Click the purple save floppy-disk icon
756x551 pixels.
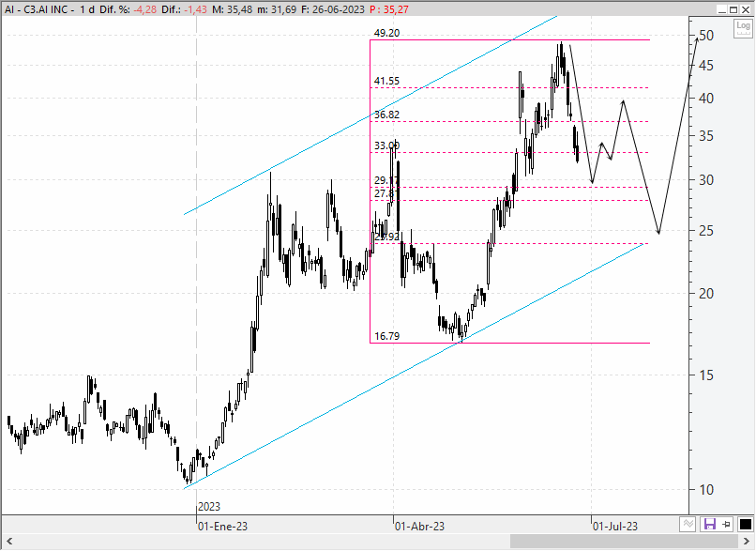coord(709,524)
